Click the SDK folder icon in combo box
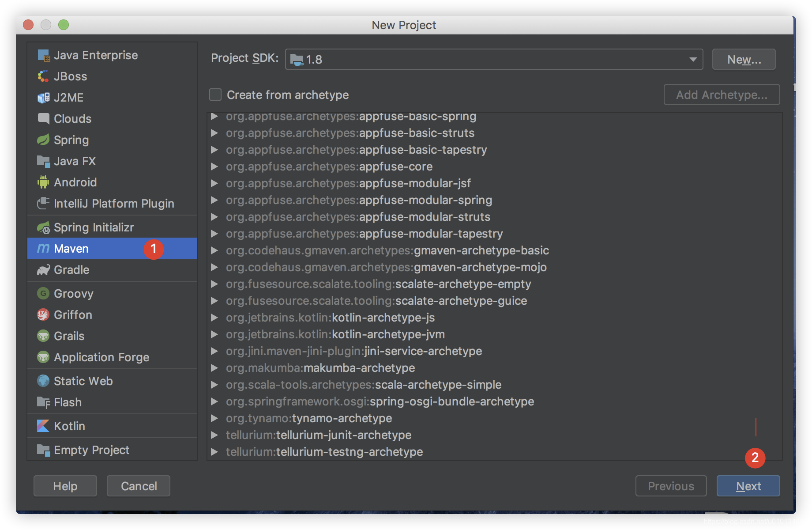812x530 pixels. click(297, 60)
